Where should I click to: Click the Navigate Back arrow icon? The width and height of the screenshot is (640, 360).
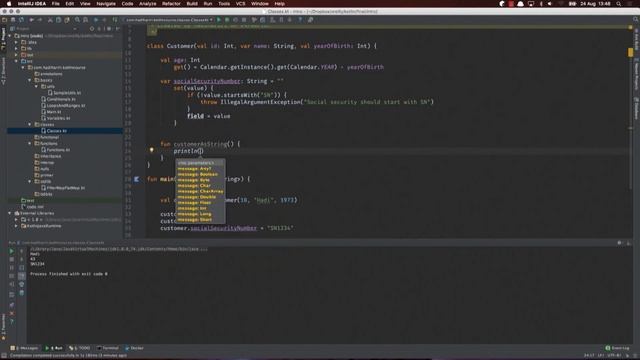click(96, 20)
